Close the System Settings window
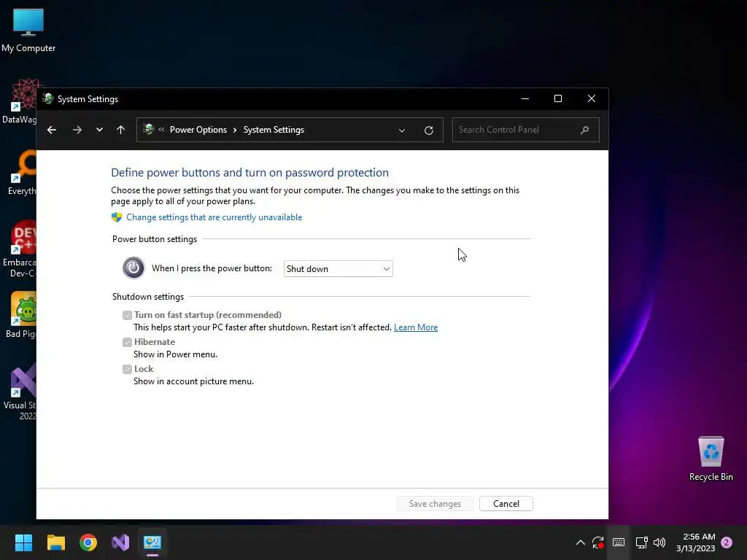Viewport: 747px width, 560px height. point(591,98)
